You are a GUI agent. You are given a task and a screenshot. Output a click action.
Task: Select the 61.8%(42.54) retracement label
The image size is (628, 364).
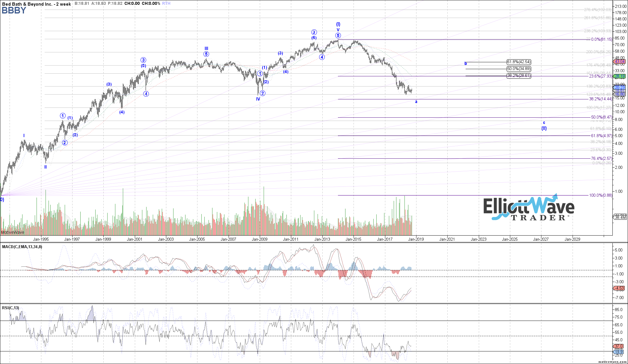coord(519,62)
